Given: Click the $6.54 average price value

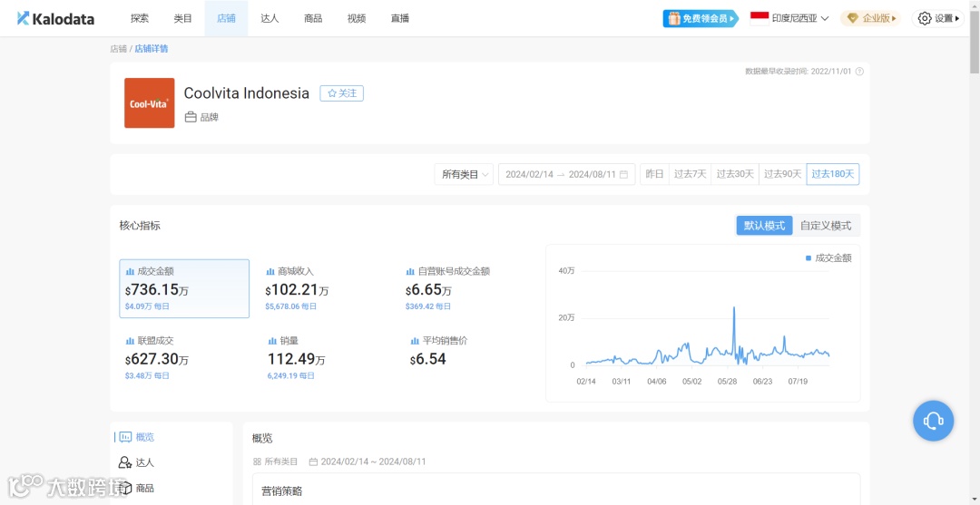Looking at the screenshot, I should pyautogui.click(x=428, y=359).
